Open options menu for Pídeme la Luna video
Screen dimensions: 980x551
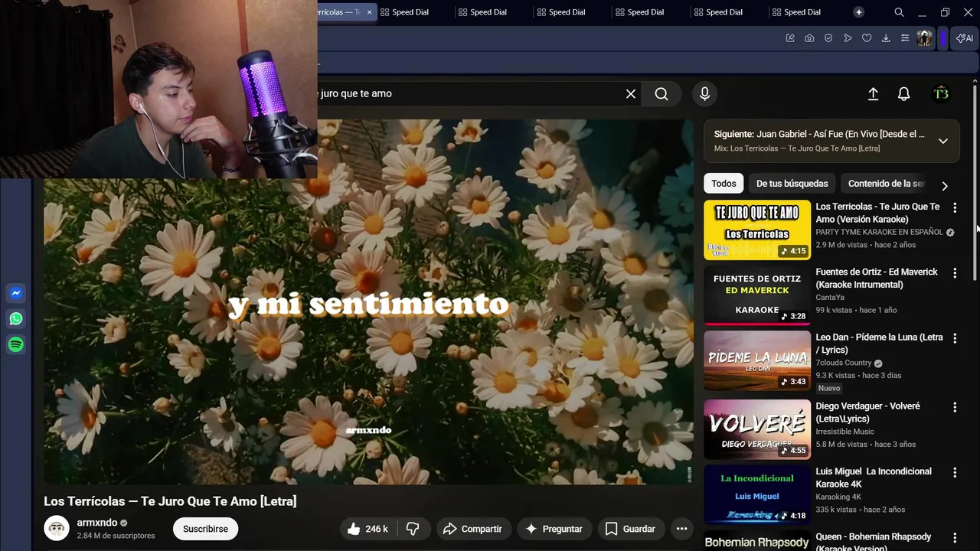(x=955, y=338)
